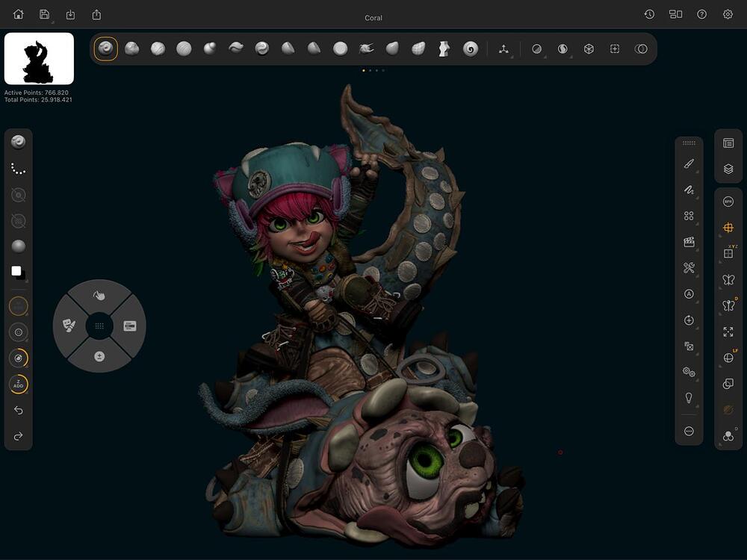Select the spiral brush at end of brush row
The height and width of the screenshot is (560, 747).
[470, 49]
